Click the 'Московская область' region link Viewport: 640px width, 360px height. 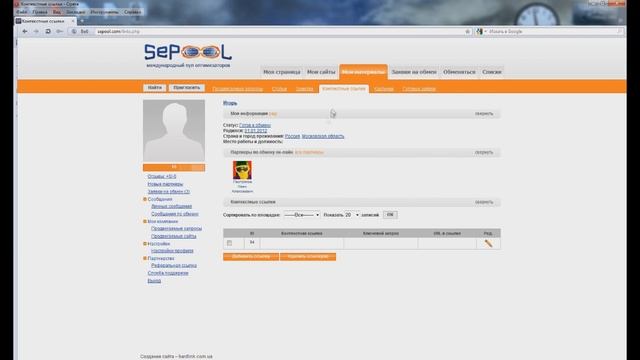point(323,136)
